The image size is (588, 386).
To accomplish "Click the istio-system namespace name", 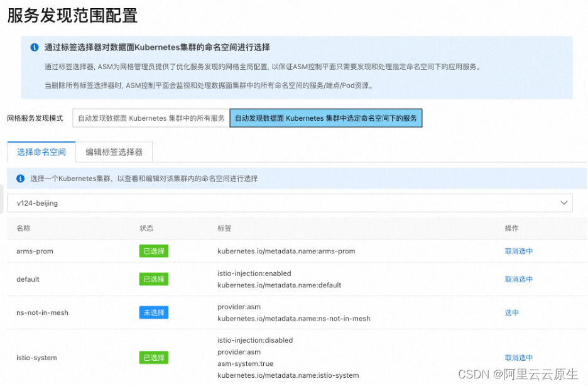I will tap(36, 358).
